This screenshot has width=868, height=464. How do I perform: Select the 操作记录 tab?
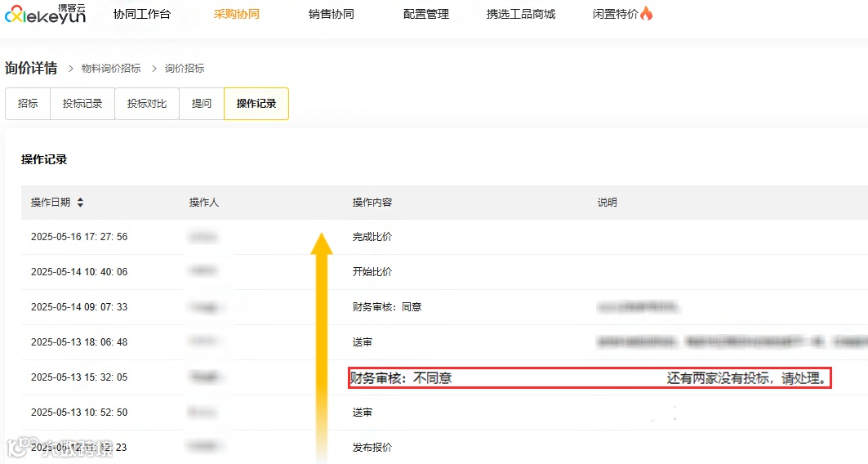point(256,104)
